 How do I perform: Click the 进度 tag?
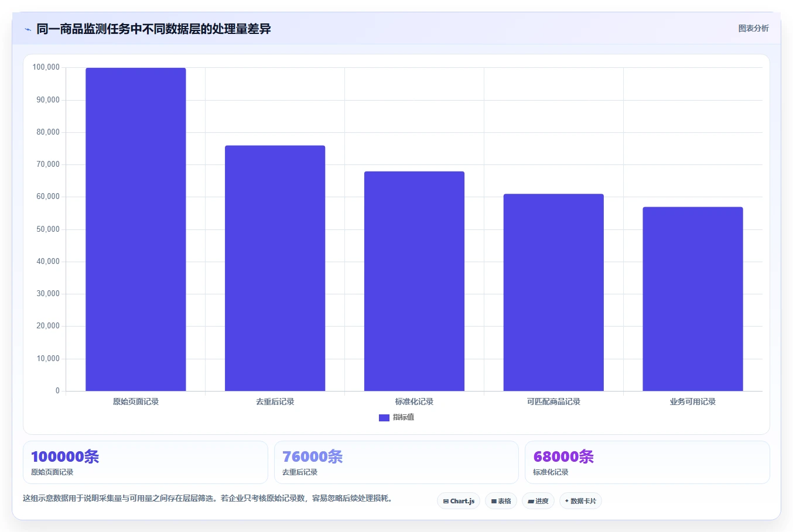pyautogui.click(x=538, y=501)
